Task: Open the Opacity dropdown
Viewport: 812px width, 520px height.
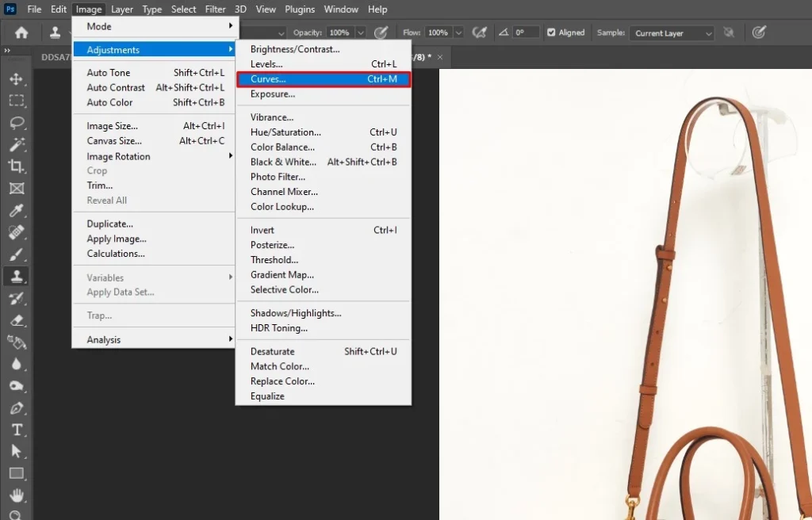Action: (x=361, y=32)
